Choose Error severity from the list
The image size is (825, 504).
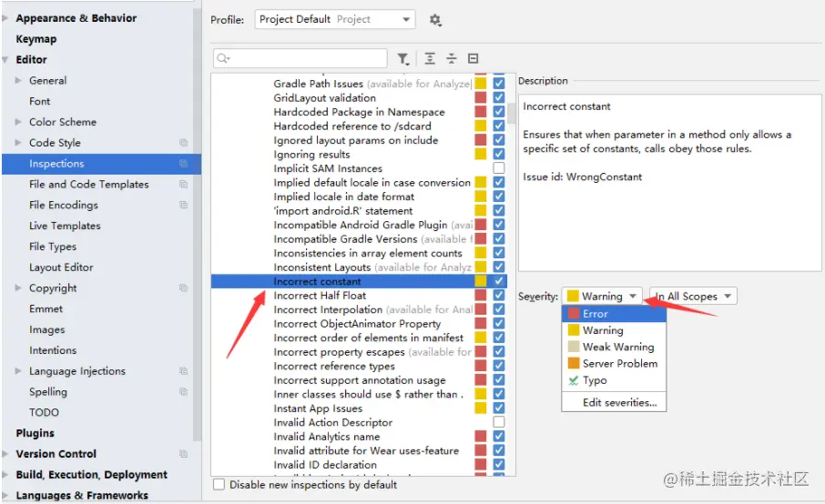tap(614, 314)
